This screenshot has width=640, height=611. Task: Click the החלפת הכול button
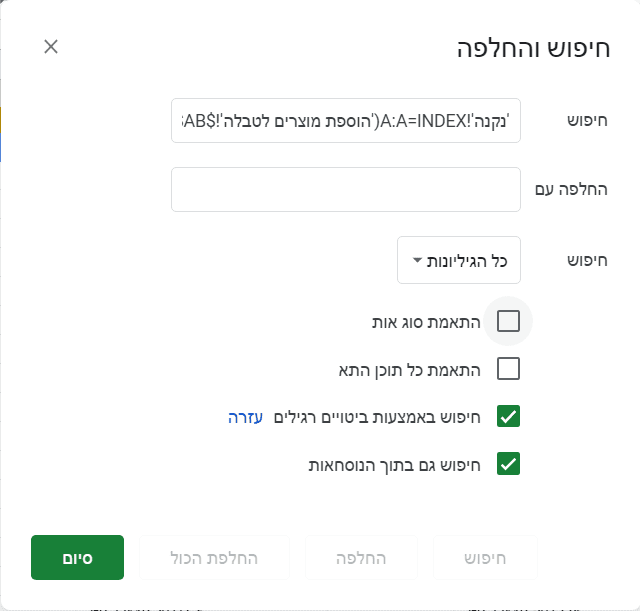pyautogui.click(x=215, y=557)
